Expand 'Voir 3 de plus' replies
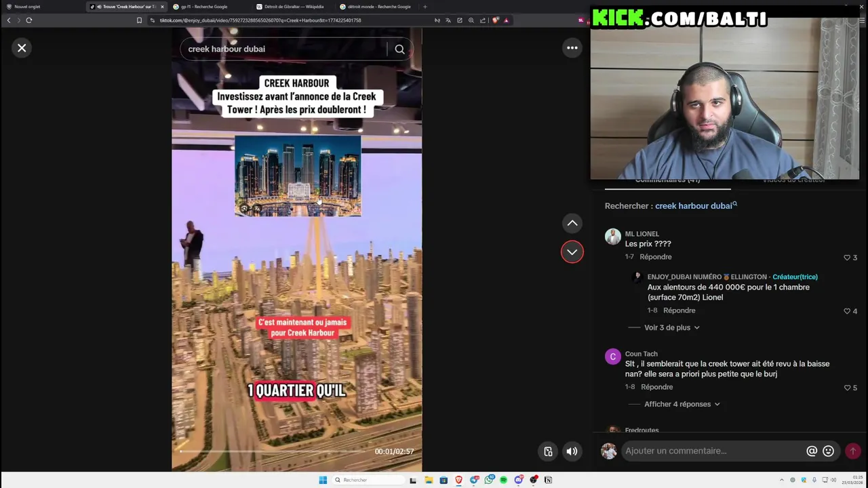Viewport: 868px width, 488px height. click(x=671, y=327)
